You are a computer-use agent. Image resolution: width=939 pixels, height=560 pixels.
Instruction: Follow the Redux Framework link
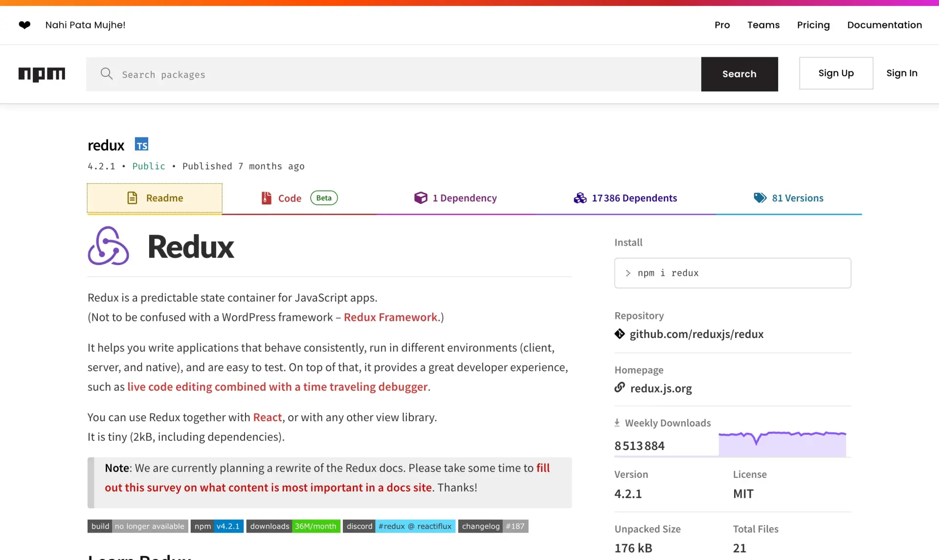(x=390, y=317)
